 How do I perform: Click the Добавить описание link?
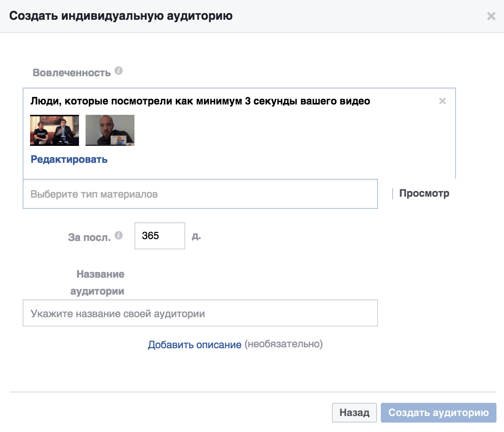(x=195, y=344)
